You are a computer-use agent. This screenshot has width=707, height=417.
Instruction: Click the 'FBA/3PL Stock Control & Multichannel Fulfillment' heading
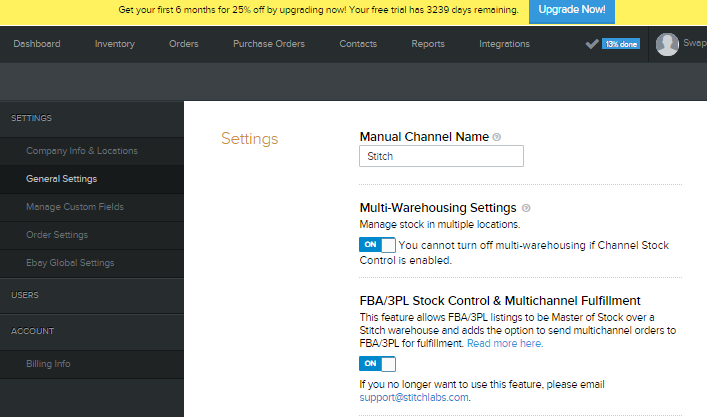500,301
